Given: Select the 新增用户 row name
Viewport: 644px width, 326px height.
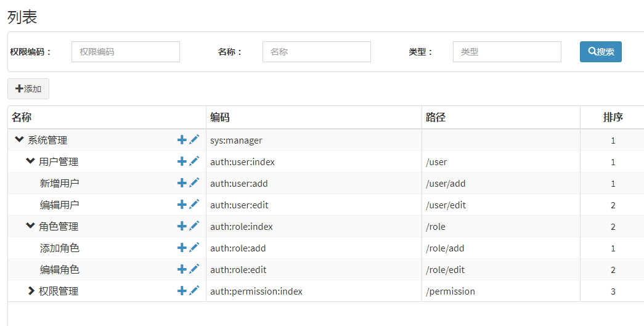Looking at the screenshot, I should 60,184.
